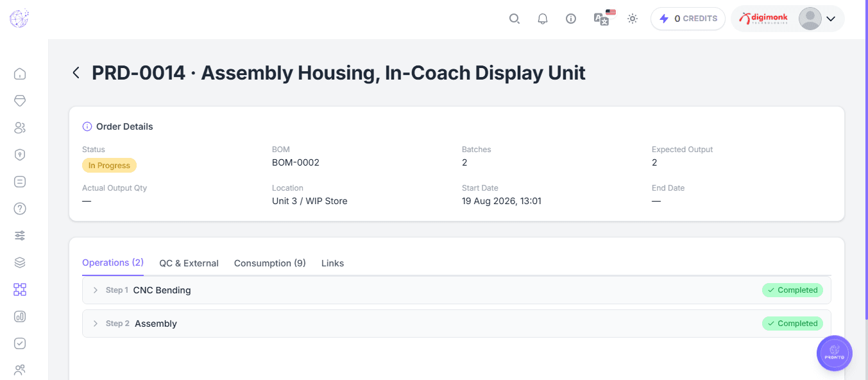Screen dimensions: 868x380
Task: Open the highlighted production grid icon in sidebar
Action: pos(20,289)
